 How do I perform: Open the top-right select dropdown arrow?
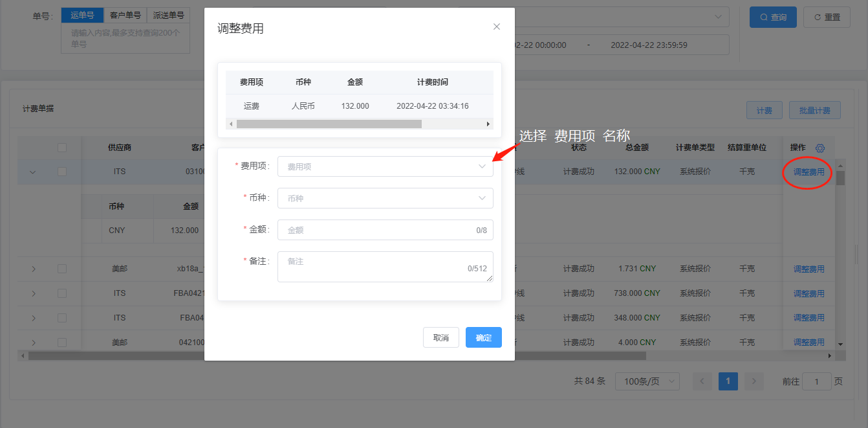click(x=718, y=17)
